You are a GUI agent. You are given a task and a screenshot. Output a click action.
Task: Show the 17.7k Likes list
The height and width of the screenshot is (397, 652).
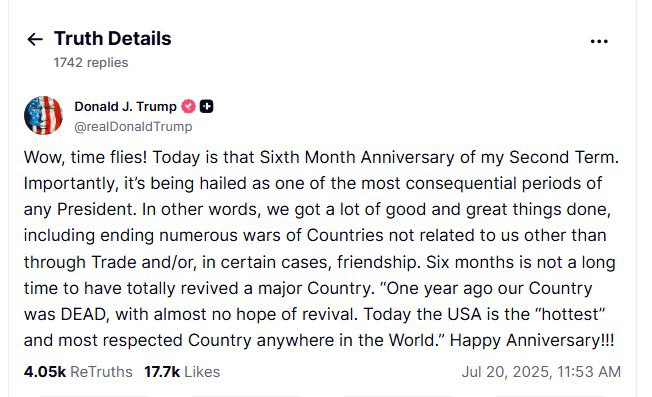click(x=182, y=372)
